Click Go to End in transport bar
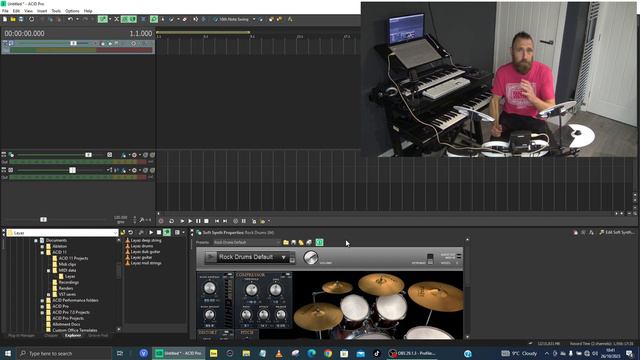 pos(225,221)
